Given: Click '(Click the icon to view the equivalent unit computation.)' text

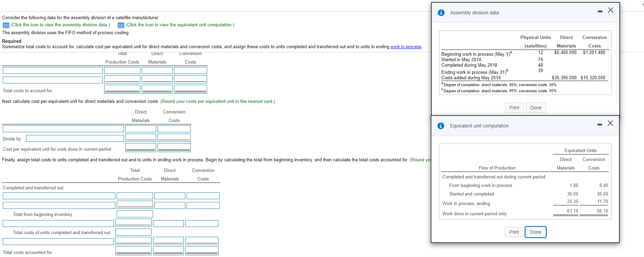Looking at the screenshot, I should (x=180, y=25).
